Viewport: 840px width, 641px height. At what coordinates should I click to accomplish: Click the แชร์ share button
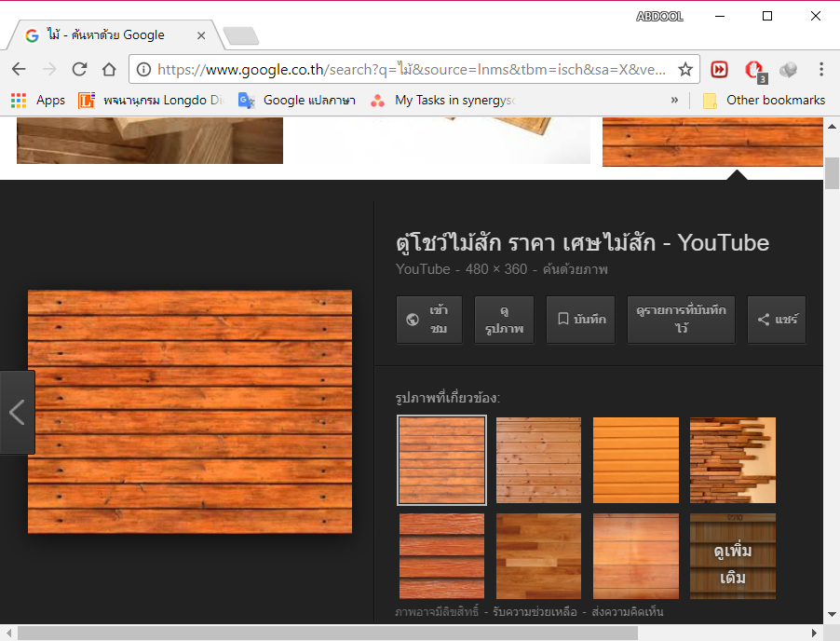[777, 320]
